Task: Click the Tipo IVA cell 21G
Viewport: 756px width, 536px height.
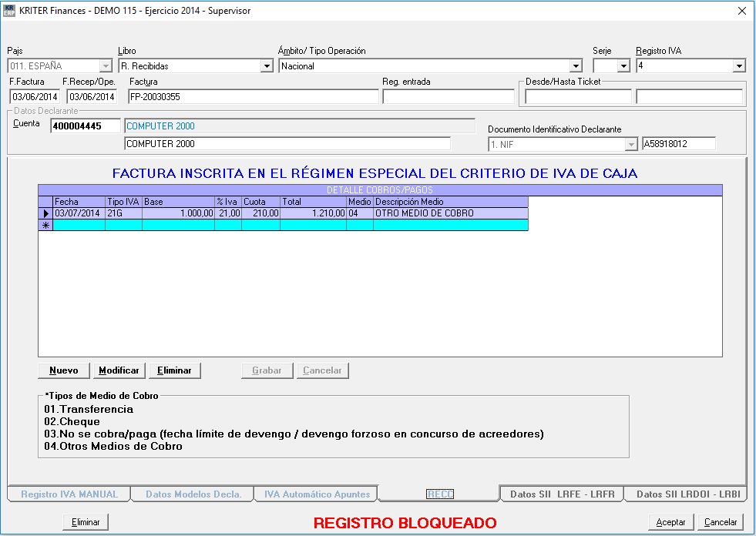Action: pyautogui.click(x=124, y=213)
